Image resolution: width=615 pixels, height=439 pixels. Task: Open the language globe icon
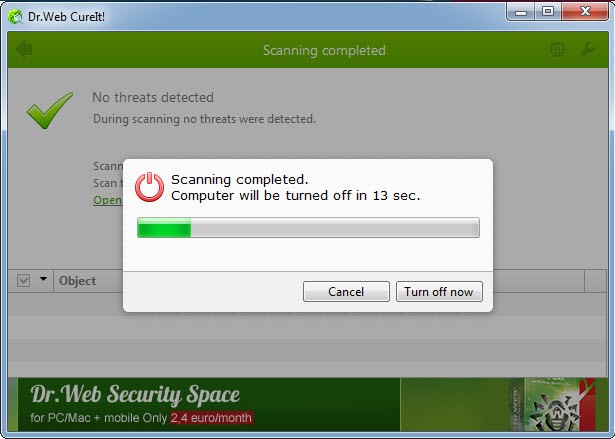(x=557, y=49)
